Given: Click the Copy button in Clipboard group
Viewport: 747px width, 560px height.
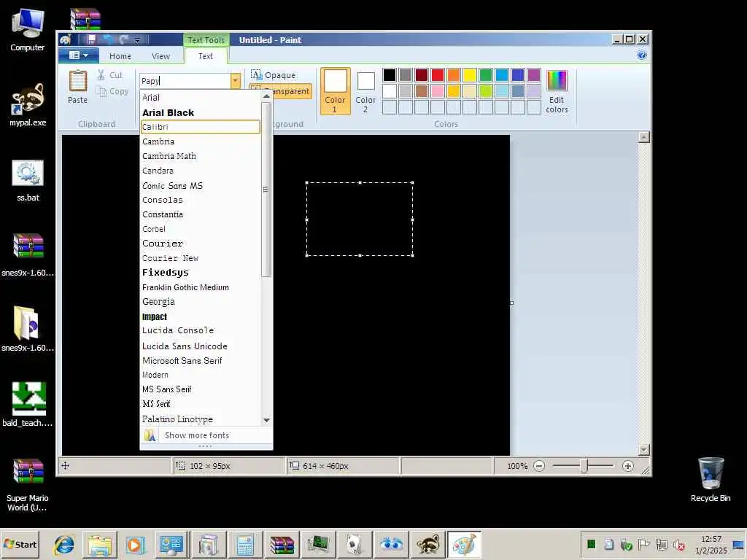Looking at the screenshot, I should pos(112,91).
